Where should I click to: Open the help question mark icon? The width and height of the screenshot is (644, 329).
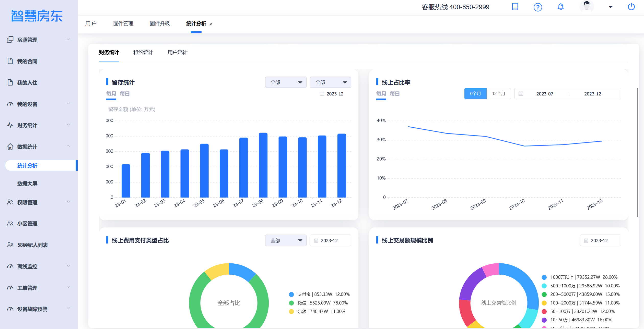tap(538, 7)
